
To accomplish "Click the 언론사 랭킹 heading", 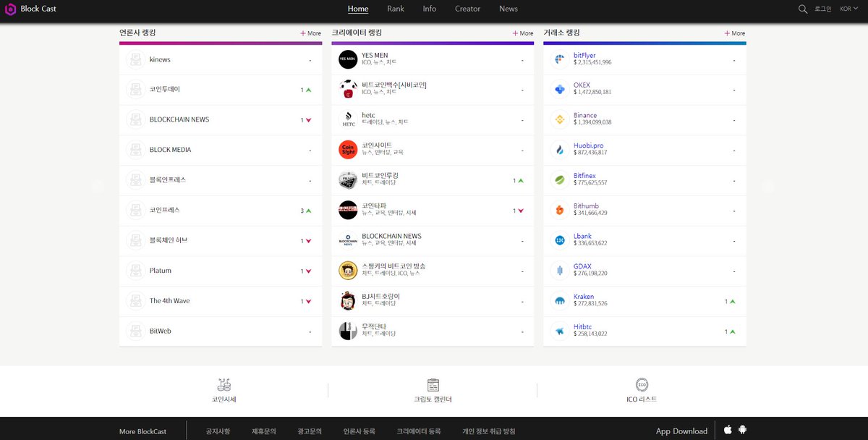I will tap(137, 33).
